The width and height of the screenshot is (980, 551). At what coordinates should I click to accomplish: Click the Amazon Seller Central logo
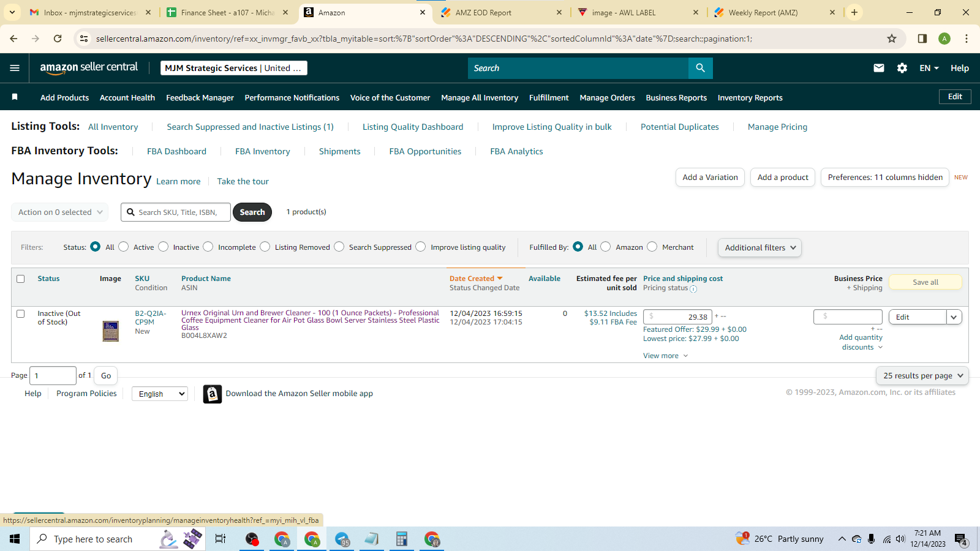coord(89,68)
